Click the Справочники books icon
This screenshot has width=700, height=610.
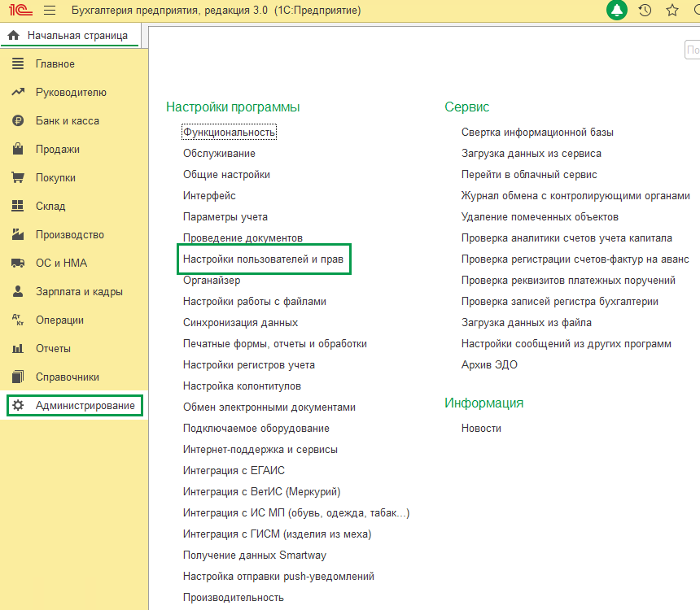click(18, 377)
